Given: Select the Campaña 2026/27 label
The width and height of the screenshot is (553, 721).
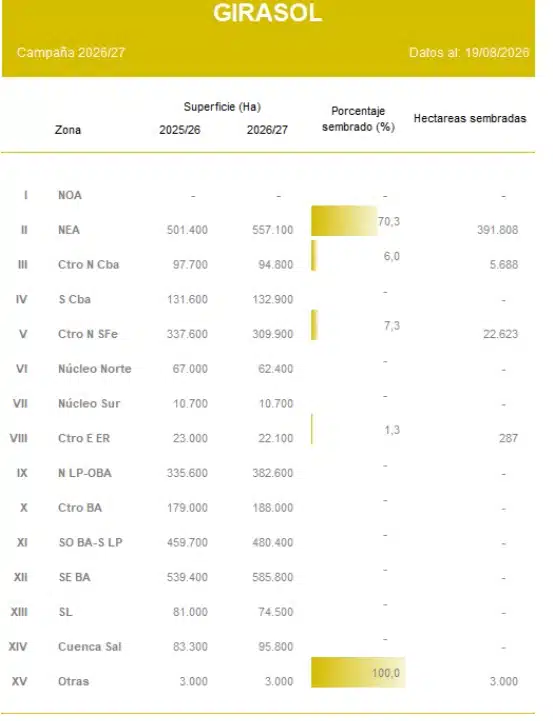Looking at the screenshot, I should pos(71,52).
